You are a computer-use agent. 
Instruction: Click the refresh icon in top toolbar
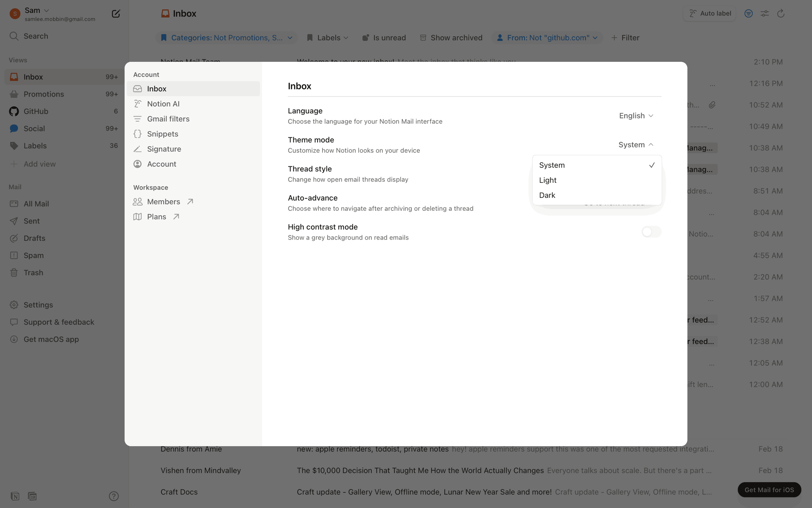point(781,14)
